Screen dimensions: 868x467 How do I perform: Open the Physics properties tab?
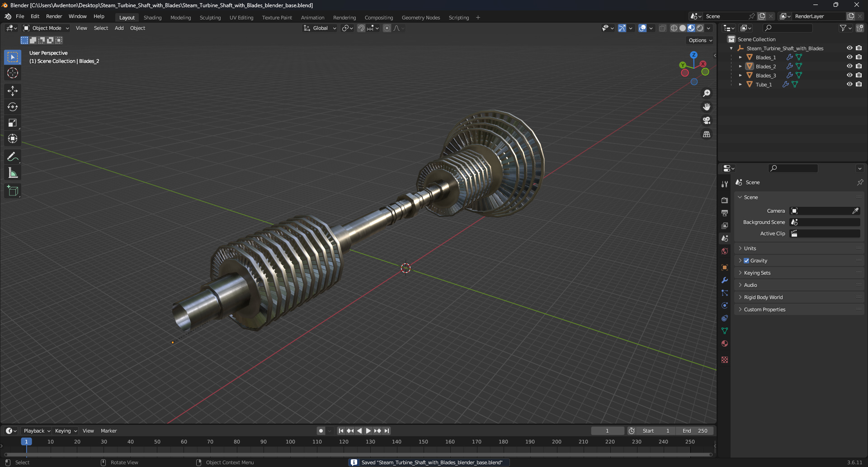[725, 305]
